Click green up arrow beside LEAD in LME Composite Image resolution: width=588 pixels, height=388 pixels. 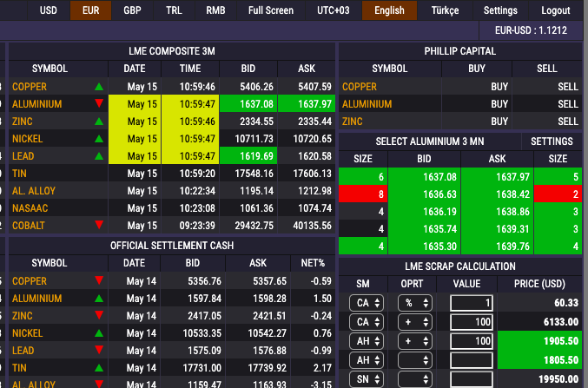[99, 156]
